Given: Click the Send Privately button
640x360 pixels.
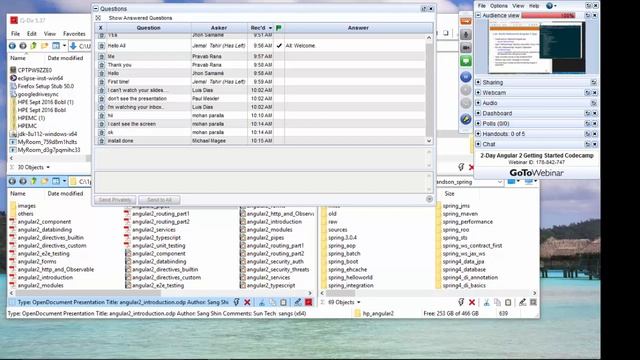Looking at the screenshot, I should pos(115,200).
